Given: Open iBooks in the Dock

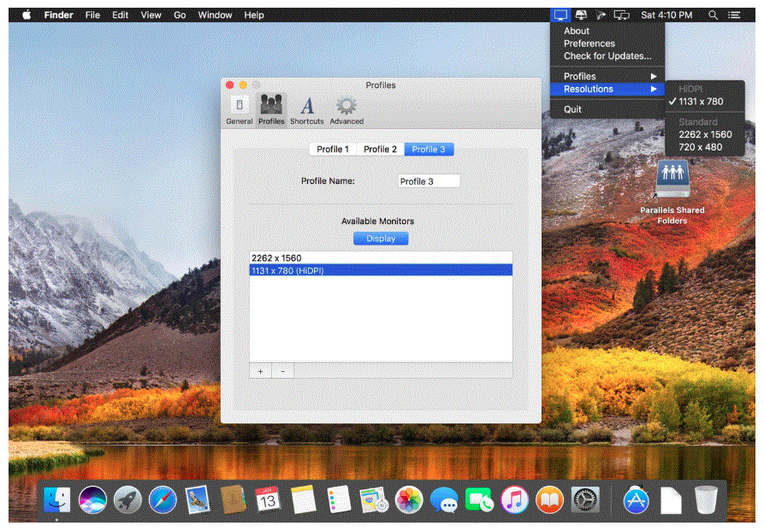Looking at the screenshot, I should [x=549, y=499].
